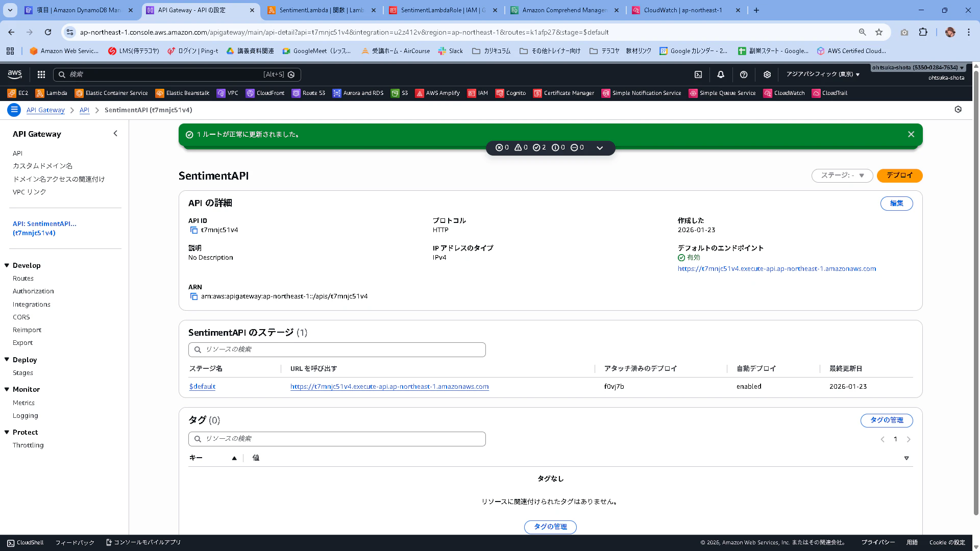Image resolution: width=980 pixels, height=551 pixels.
Task: Go to API Gateway breadcrumb link
Action: (x=45, y=110)
